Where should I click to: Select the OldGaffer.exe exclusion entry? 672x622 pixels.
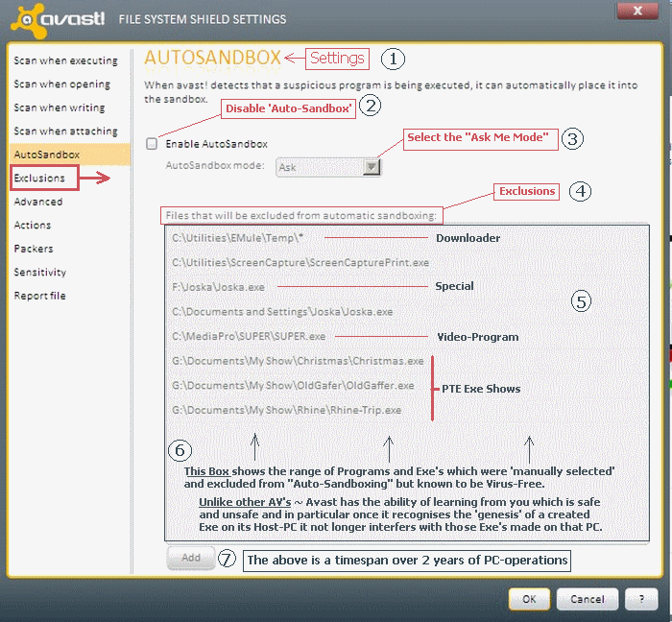click(293, 386)
